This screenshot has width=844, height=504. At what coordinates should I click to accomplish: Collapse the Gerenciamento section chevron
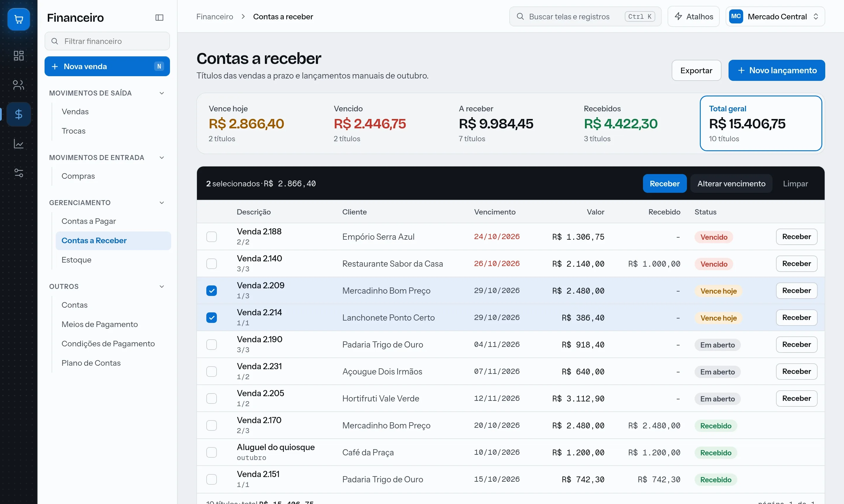click(162, 203)
